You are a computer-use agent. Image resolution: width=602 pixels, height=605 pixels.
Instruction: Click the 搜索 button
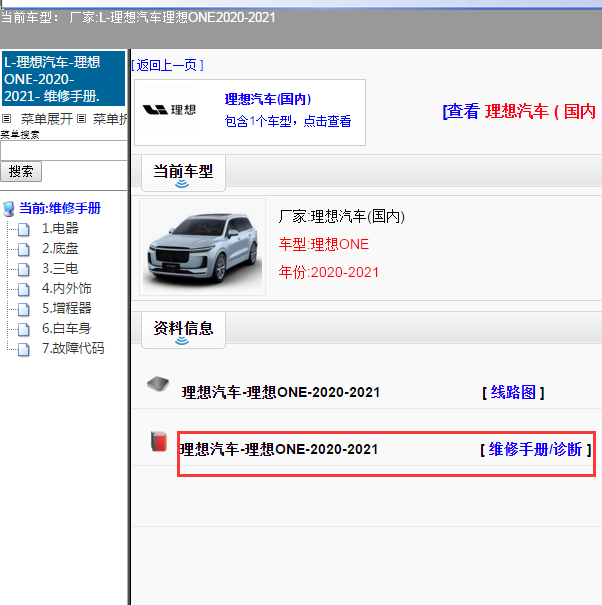point(21,171)
